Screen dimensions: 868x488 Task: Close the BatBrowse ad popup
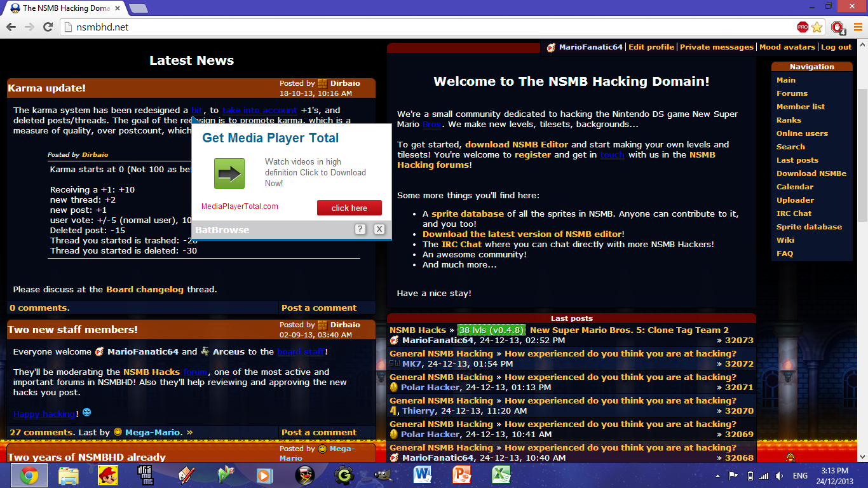pos(379,229)
